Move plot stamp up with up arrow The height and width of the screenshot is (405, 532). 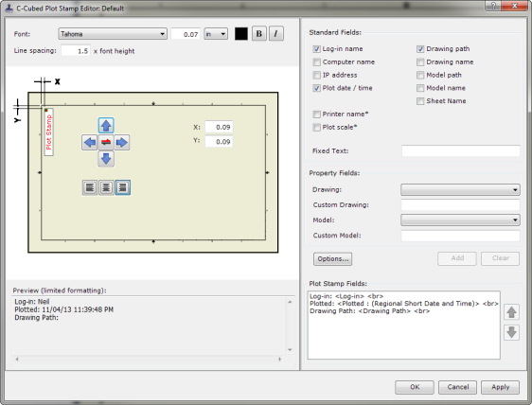pos(106,126)
